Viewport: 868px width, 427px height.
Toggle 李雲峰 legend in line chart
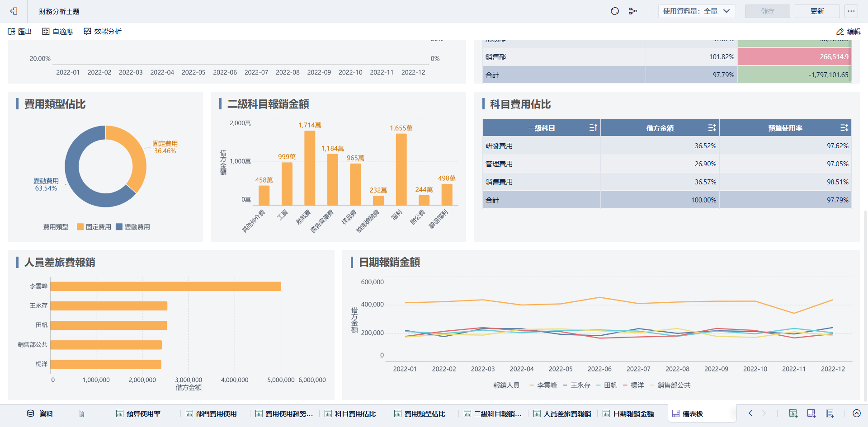543,385
